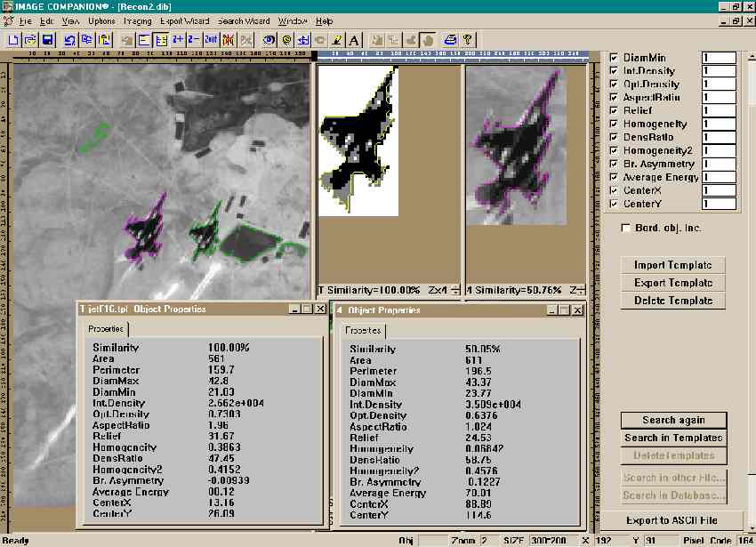This screenshot has width=756, height=547.
Task: Enable the 'Bord. obj. inc.' checkbox
Action: [x=626, y=229]
